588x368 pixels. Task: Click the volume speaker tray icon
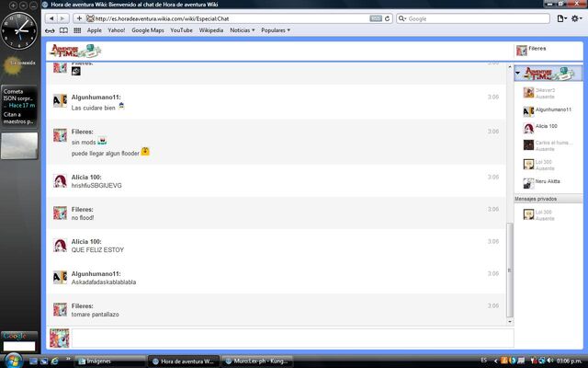(x=551, y=361)
